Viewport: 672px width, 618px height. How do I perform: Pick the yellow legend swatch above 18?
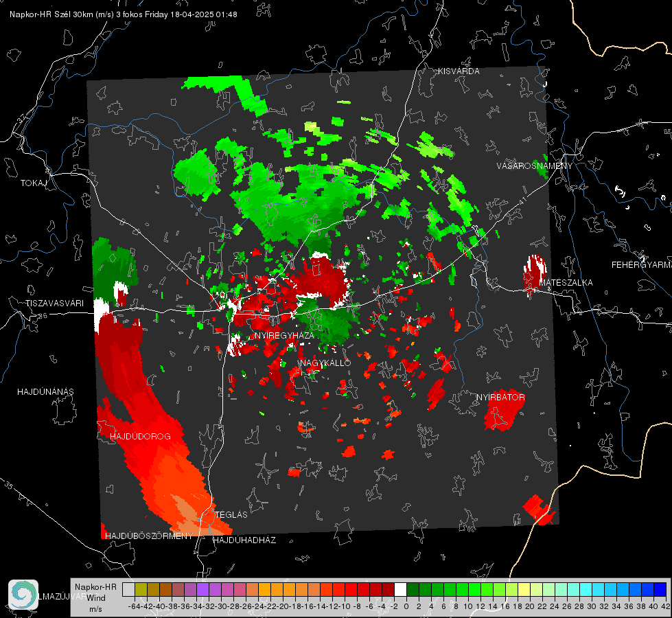(x=524, y=589)
